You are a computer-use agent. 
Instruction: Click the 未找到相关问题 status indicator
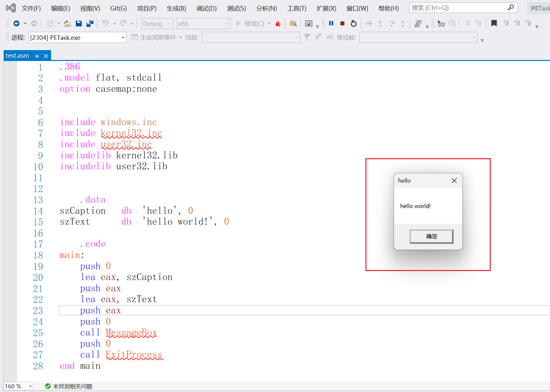tap(69, 386)
